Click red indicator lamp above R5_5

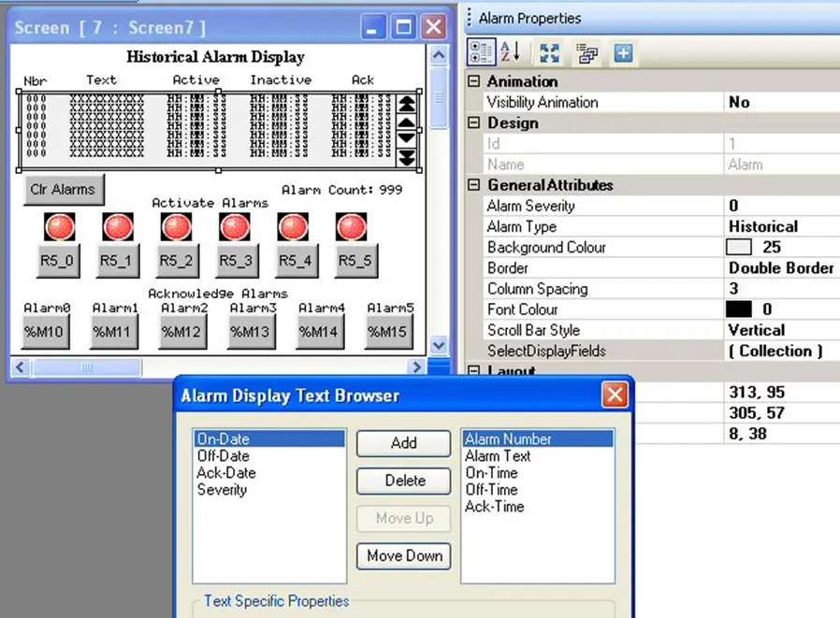pos(352,226)
